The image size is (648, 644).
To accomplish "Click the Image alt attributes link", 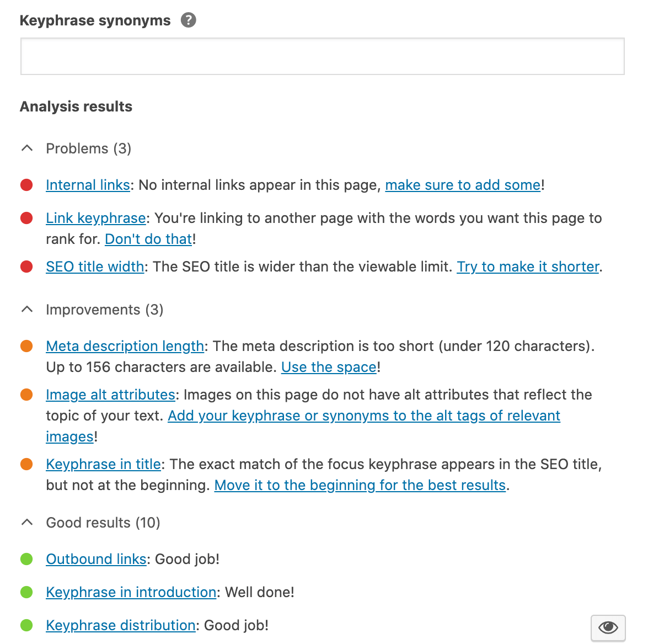I will (x=110, y=395).
